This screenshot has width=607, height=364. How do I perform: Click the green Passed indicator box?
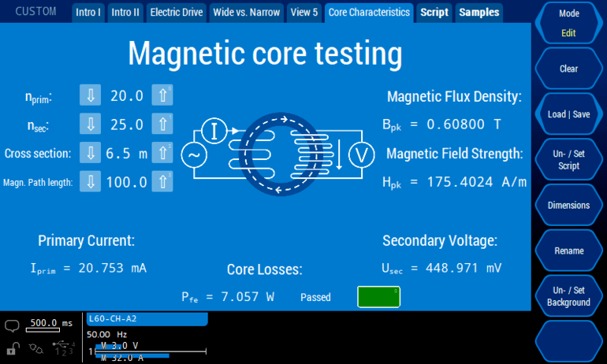point(378,297)
